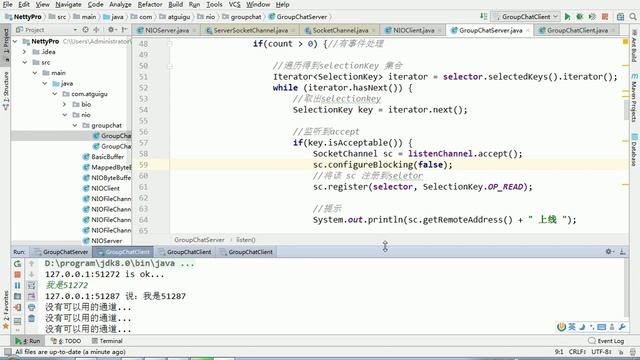Run GroupChatClient with the green play icon
The height and width of the screenshot is (360, 640).
pos(567,17)
